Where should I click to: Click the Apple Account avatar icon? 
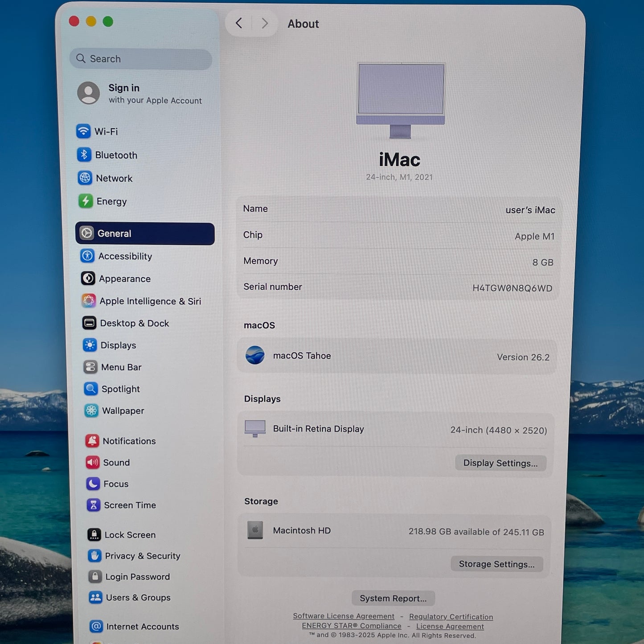[89, 93]
